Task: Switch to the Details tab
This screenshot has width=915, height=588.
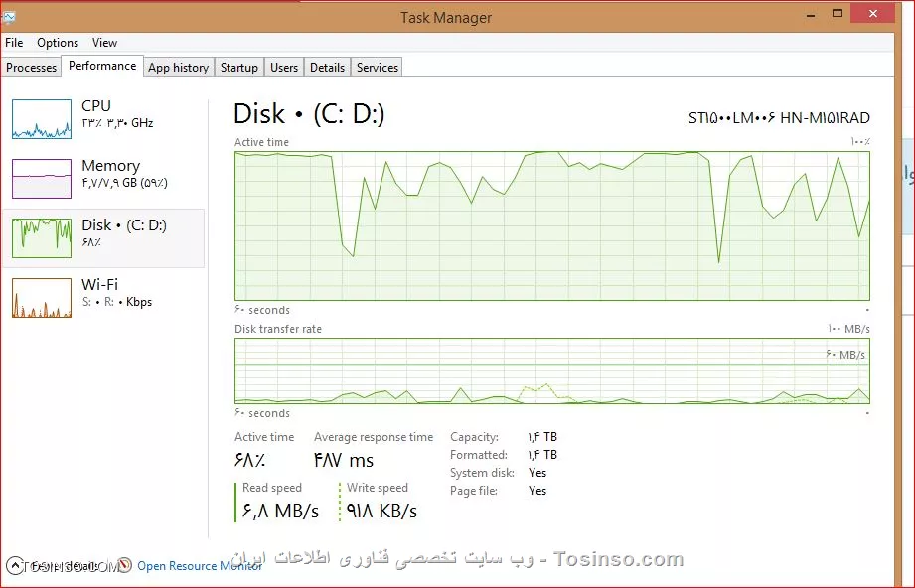Action: (327, 68)
